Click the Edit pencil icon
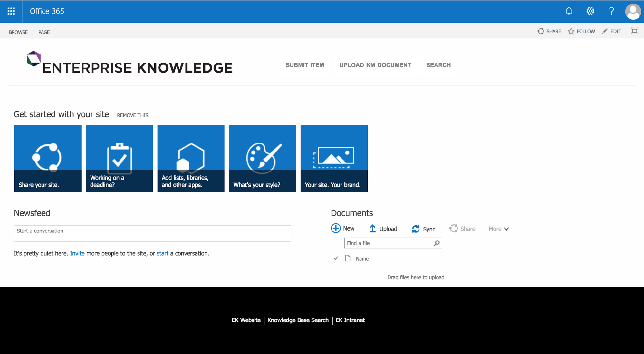Screen dimensions: 644x354 pos(605,31)
